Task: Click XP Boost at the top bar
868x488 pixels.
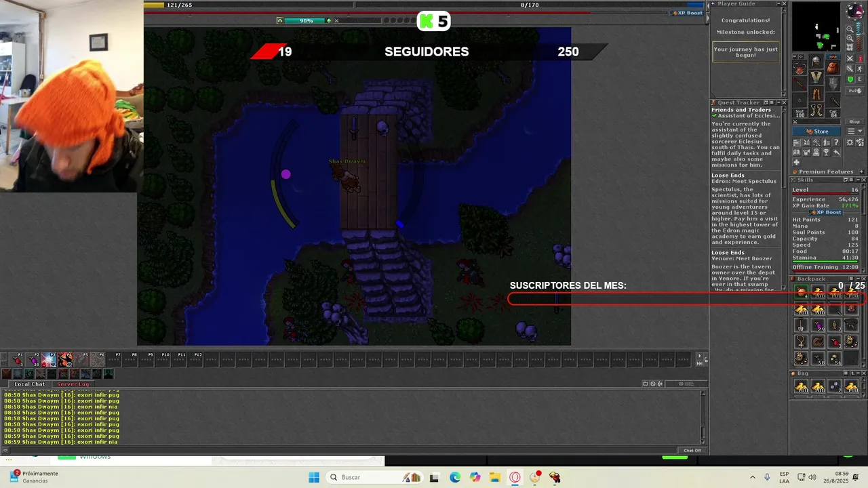Action: pyautogui.click(x=687, y=13)
